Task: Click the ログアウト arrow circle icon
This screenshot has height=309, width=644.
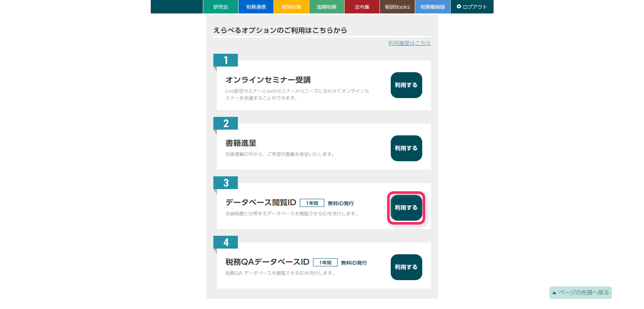Action: (459, 6)
